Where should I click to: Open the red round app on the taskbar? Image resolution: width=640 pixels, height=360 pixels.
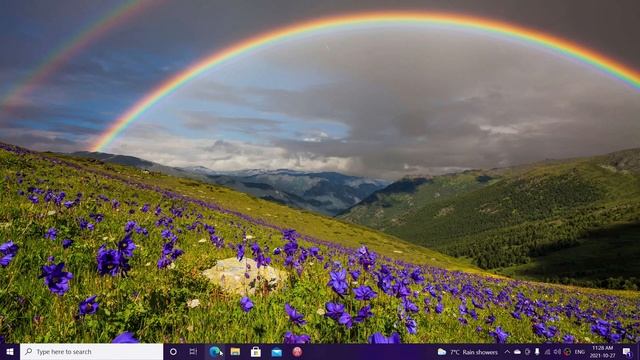(x=297, y=351)
